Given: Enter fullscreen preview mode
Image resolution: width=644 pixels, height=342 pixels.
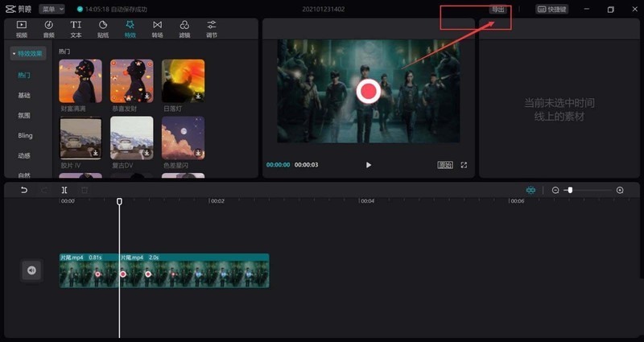Looking at the screenshot, I should coord(464,165).
